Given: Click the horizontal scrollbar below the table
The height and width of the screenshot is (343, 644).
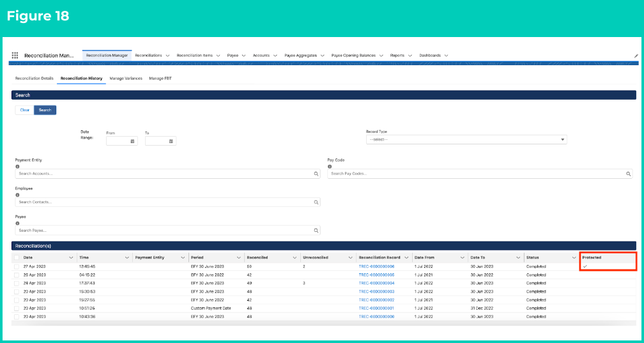Looking at the screenshot, I should click(324, 323).
